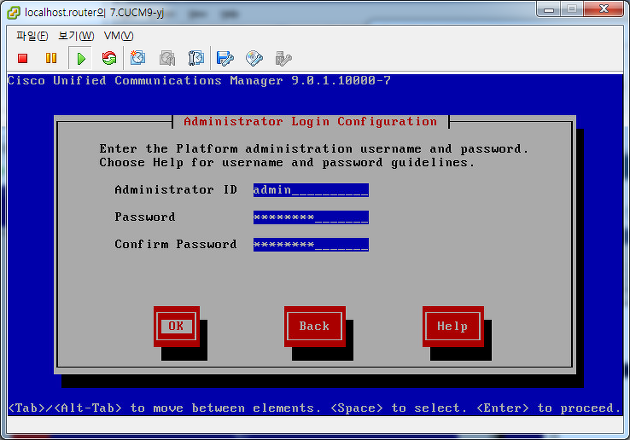
Task: Click the 'Choose Help for username' guideline text
Action: pyautogui.click(x=287, y=163)
